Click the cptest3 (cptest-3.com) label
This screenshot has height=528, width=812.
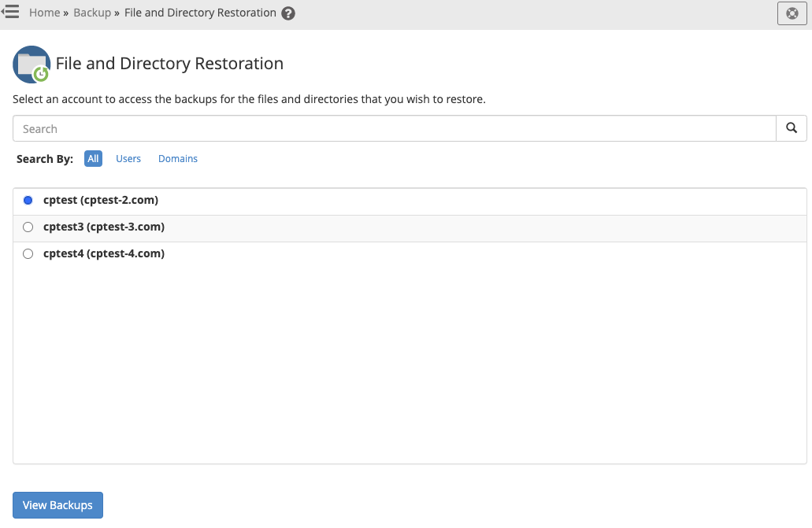[104, 227]
